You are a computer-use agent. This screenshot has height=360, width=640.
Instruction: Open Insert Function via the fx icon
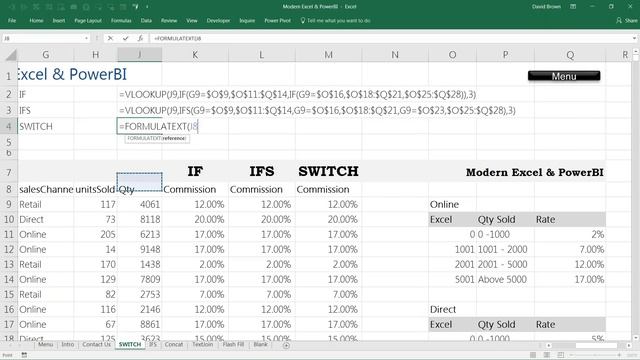click(x=140, y=38)
